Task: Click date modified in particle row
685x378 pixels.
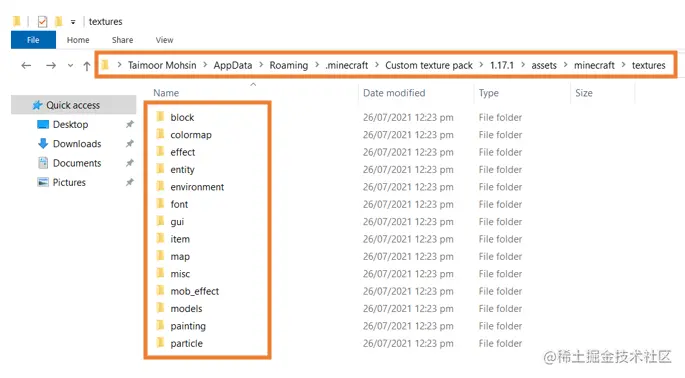Action: [x=408, y=343]
